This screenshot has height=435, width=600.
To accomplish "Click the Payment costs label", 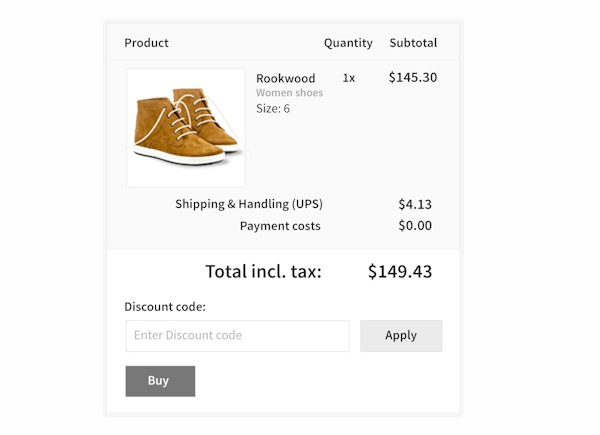I will pos(280,226).
